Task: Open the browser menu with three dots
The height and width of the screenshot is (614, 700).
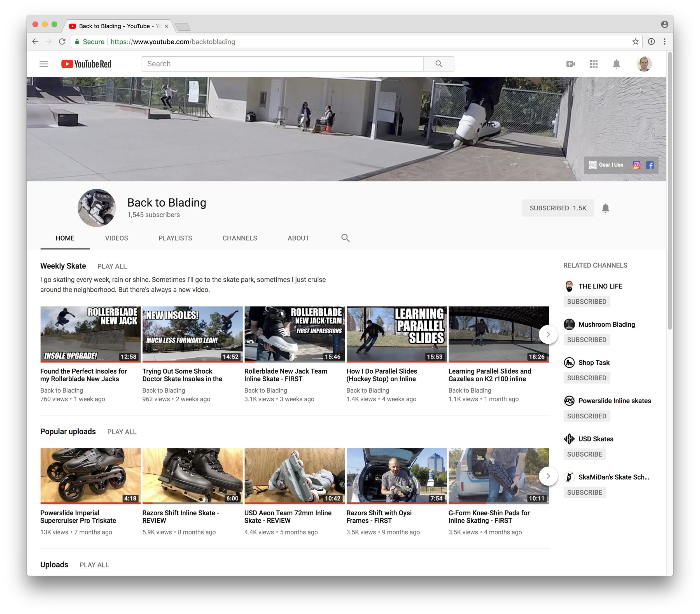Action: [x=664, y=41]
